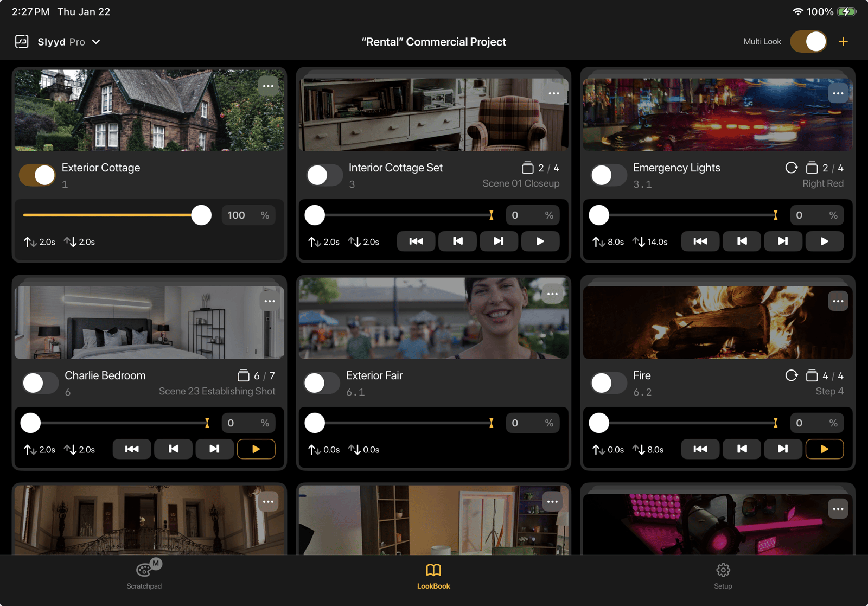
Task: Enable the Emergency Lights look toggle
Action: 608,175
